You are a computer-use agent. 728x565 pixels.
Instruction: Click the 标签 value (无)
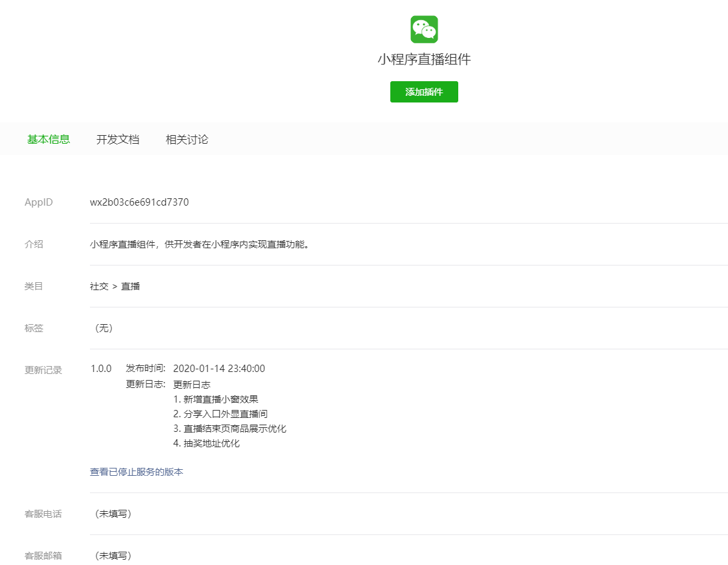103,328
